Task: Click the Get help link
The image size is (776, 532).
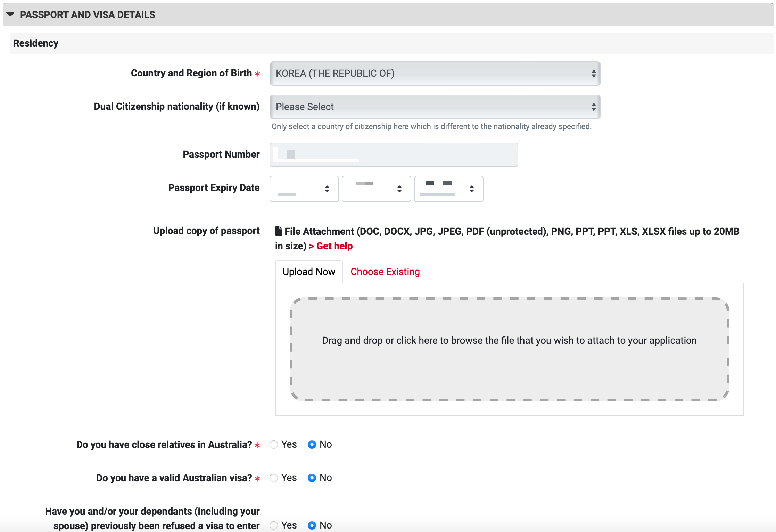Action: (x=334, y=246)
